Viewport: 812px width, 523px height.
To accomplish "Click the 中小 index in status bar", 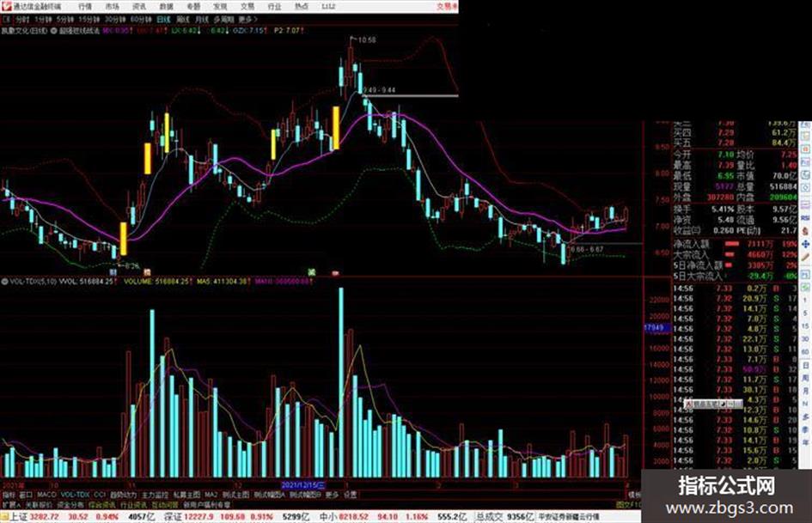I will point(327,517).
